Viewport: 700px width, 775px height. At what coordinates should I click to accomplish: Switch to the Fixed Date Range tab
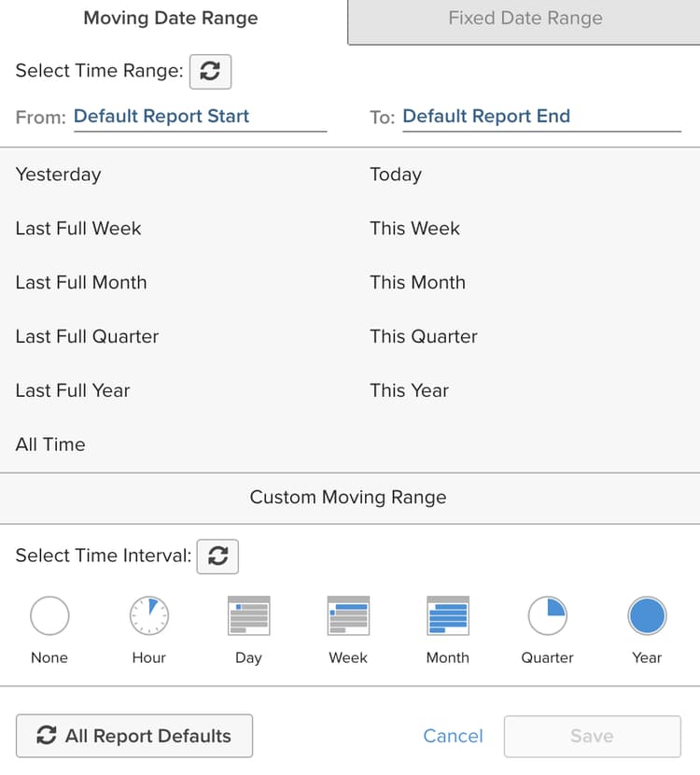525,19
